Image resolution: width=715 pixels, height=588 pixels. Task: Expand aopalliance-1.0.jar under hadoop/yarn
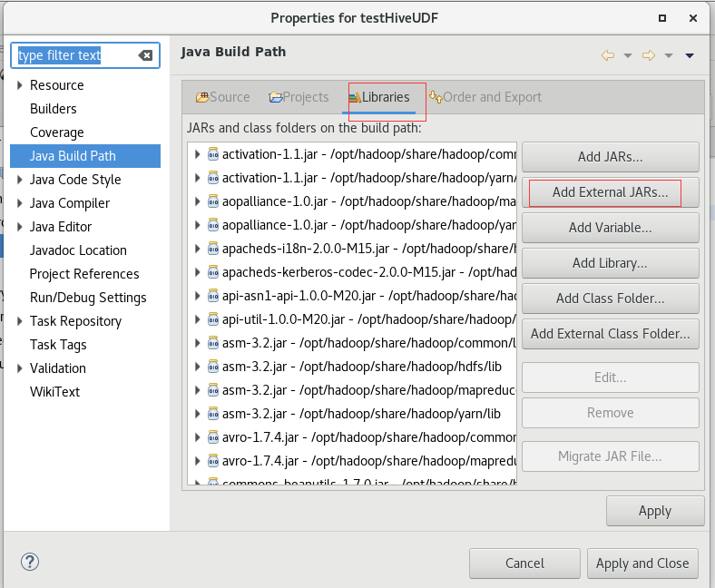[x=197, y=225]
